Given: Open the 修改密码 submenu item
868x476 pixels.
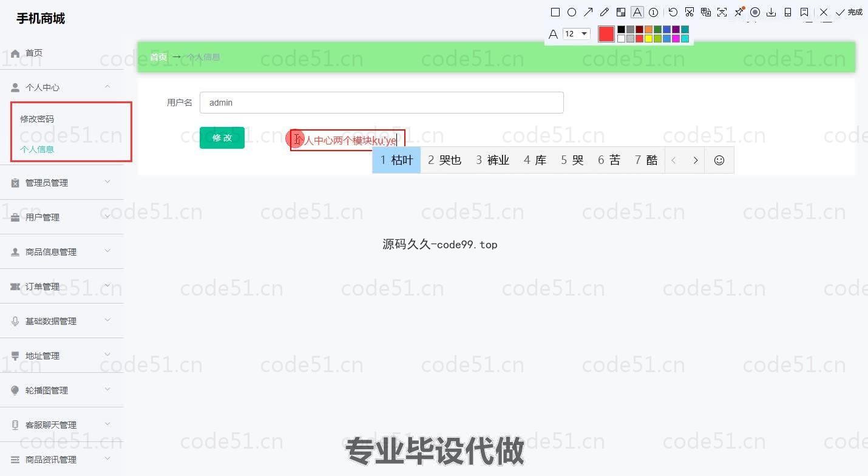Looking at the screenshot, I should click(x=37, y=119).
